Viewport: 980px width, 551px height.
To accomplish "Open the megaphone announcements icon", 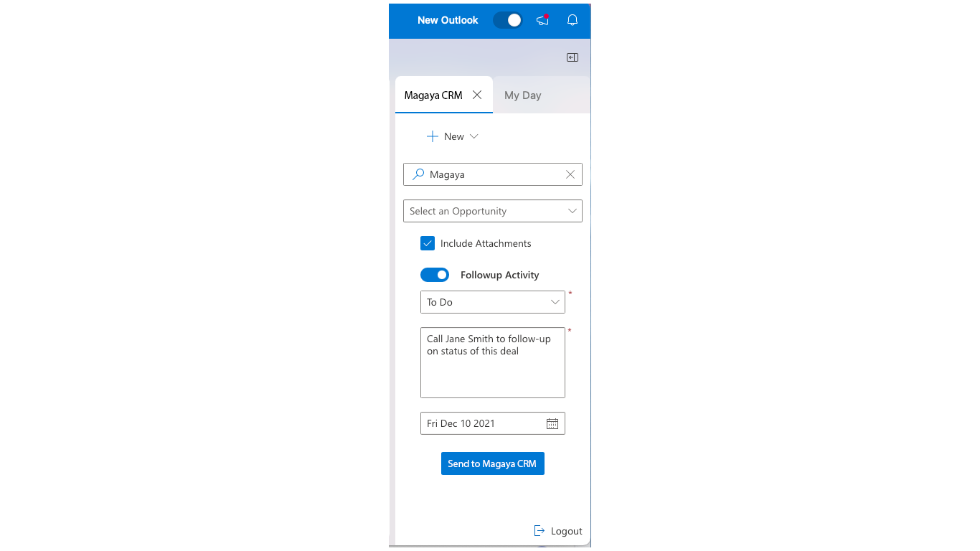I will [x=543, y=20].
